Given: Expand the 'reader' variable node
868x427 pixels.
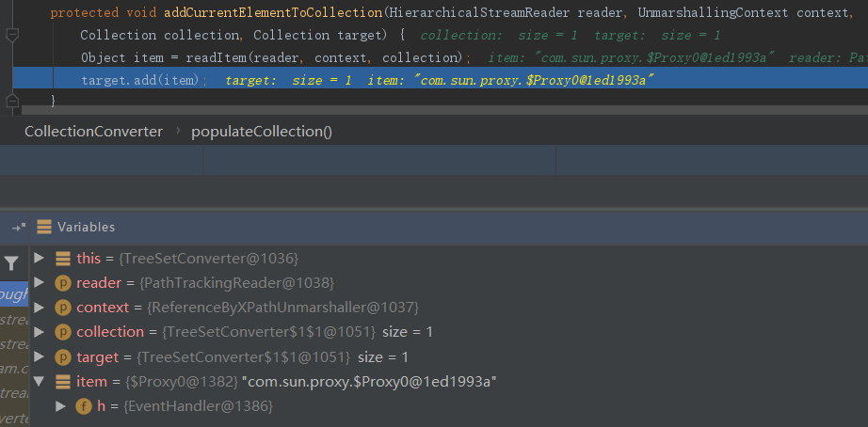Looking at the screenshot, I should tap(39, 283).
